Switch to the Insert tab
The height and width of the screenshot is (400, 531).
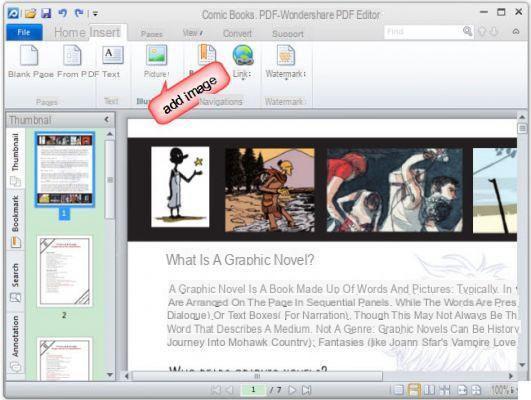(x=105, y=33)
